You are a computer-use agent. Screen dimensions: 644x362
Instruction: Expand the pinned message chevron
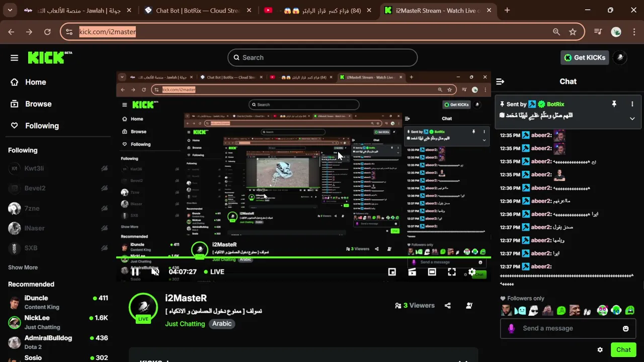click(x=632, y=119)
